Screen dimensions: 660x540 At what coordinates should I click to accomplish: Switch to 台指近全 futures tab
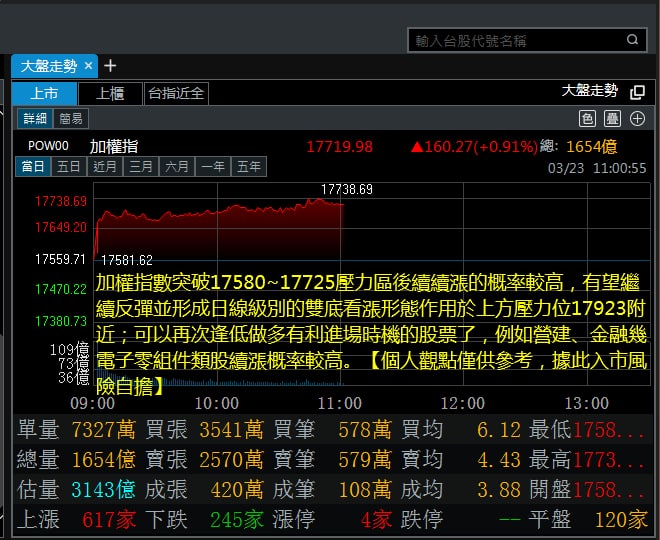coord(176,94)
